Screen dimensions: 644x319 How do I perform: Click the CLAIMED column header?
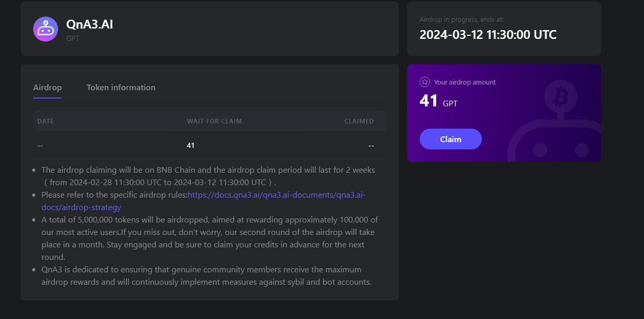(x=359, y=121)
